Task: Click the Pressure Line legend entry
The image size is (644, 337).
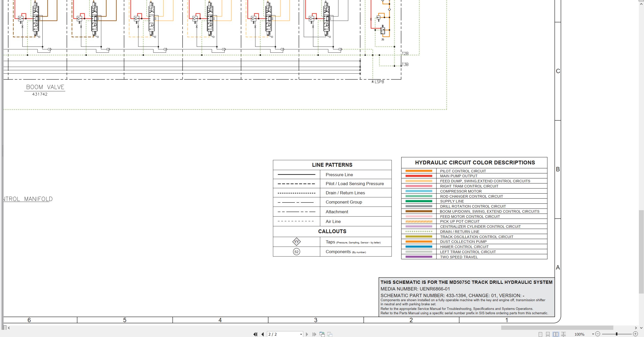Action: point(339,175)
